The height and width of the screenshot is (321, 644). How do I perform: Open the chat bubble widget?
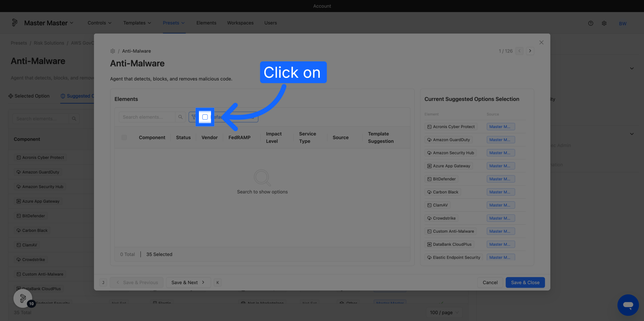point(628,305)
